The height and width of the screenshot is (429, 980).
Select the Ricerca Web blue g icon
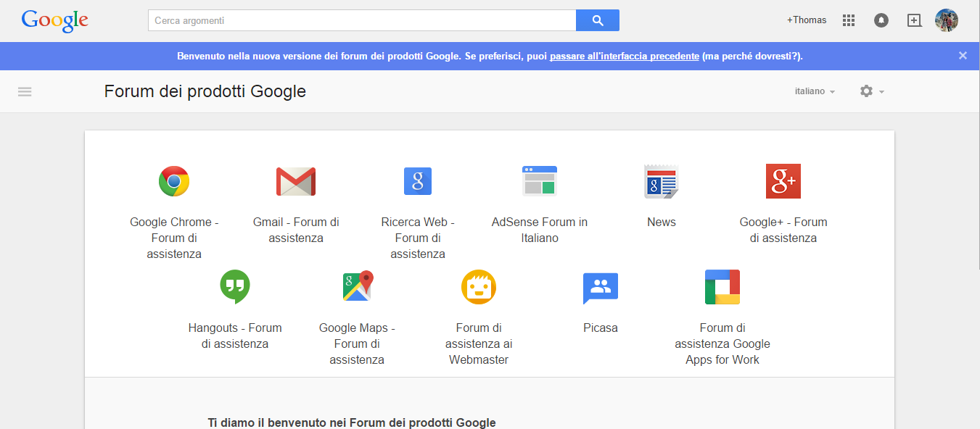(x=418, y=181)
